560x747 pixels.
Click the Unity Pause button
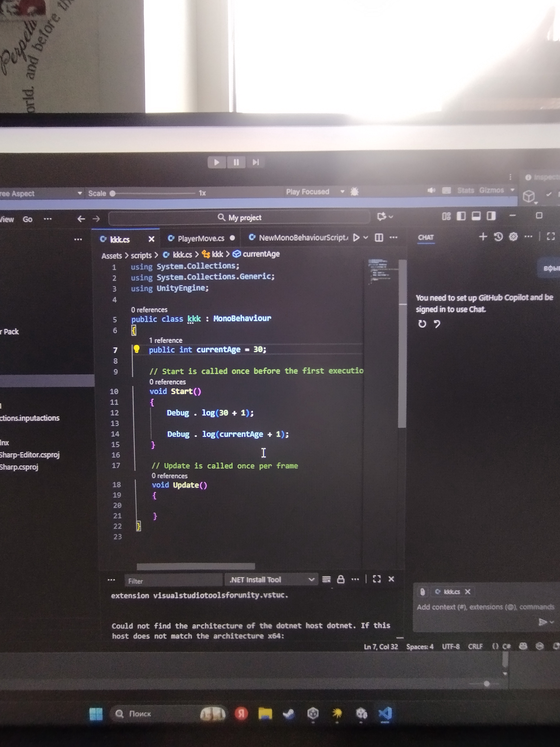[x=236, y=162]
